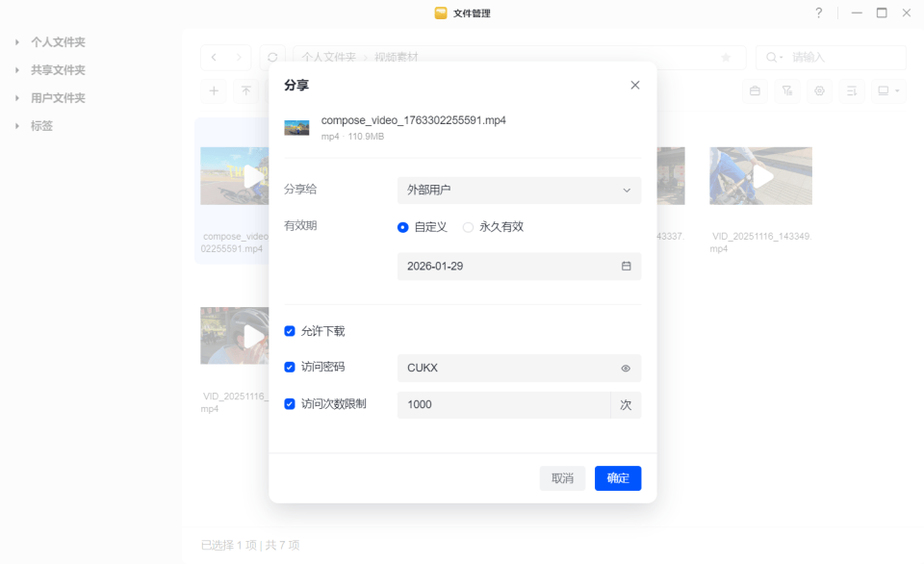Click the star favorite icon in the address bar
The height and width of the screenshot is (564, 924).
click(x=725, y=58)
